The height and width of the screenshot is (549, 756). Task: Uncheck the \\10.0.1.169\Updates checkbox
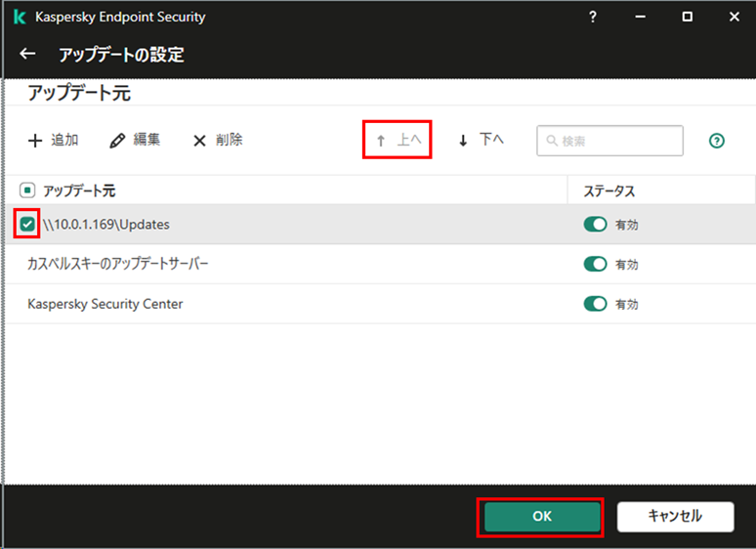click(x=27, y=224)
